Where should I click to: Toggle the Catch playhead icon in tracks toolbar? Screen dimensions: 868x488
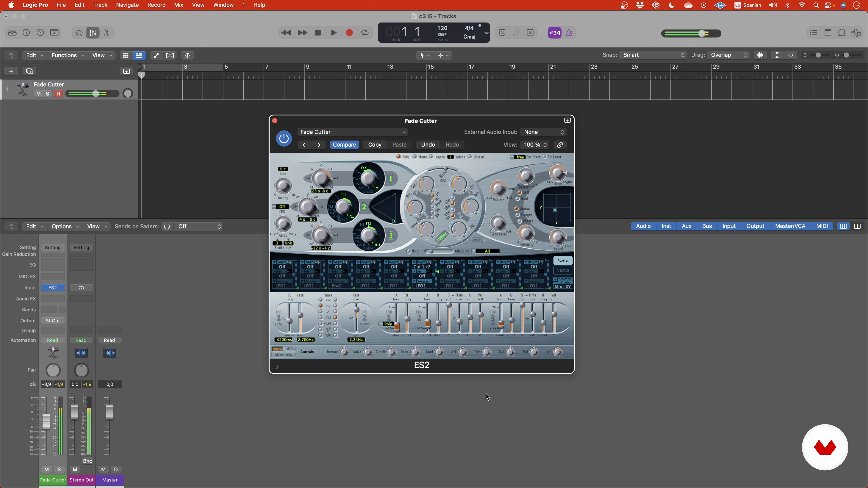pyautogui.click(x=188, y=55)
